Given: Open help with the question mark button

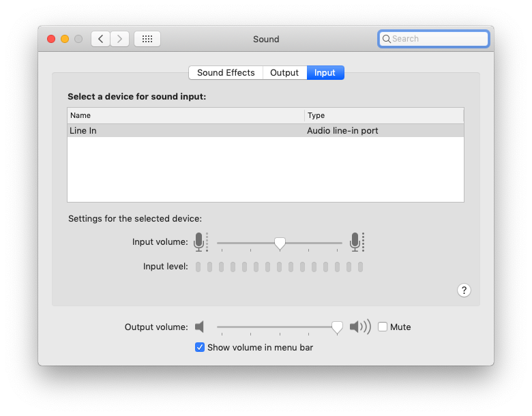Looking at the screenshot, I should pos(464,290).
